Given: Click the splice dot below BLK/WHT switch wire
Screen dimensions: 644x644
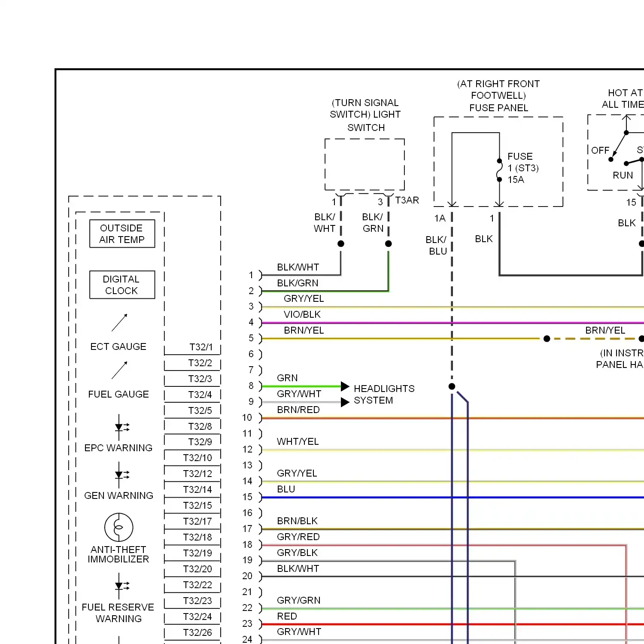Looking at the screenshot, I should click(341, 243).
